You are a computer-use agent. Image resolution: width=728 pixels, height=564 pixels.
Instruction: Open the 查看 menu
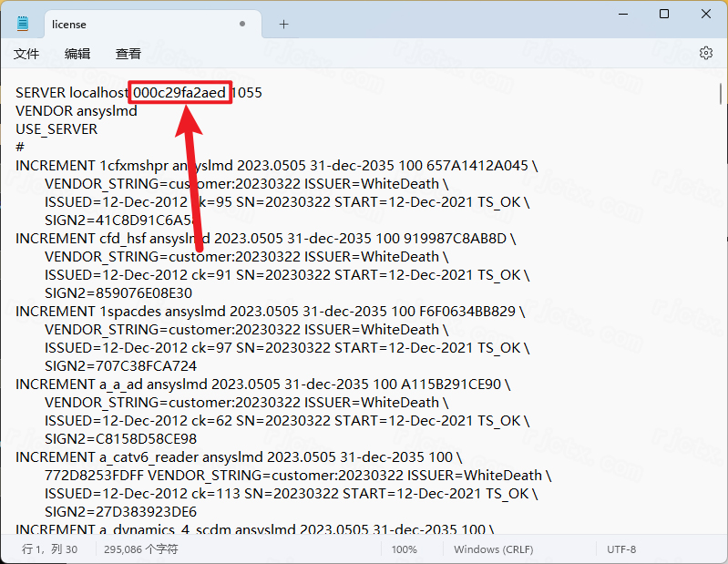(x=128, y=54)
